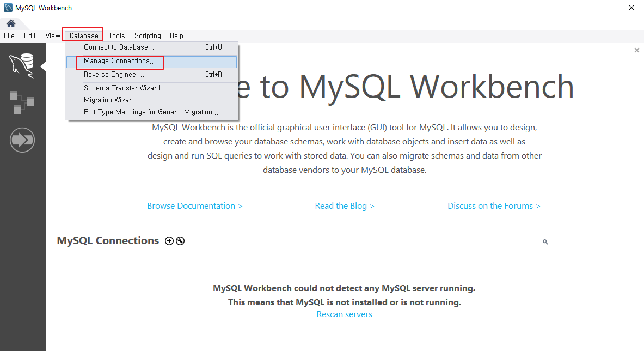Open the Edit menu
The image size is (644, 351).
point(29,36)
